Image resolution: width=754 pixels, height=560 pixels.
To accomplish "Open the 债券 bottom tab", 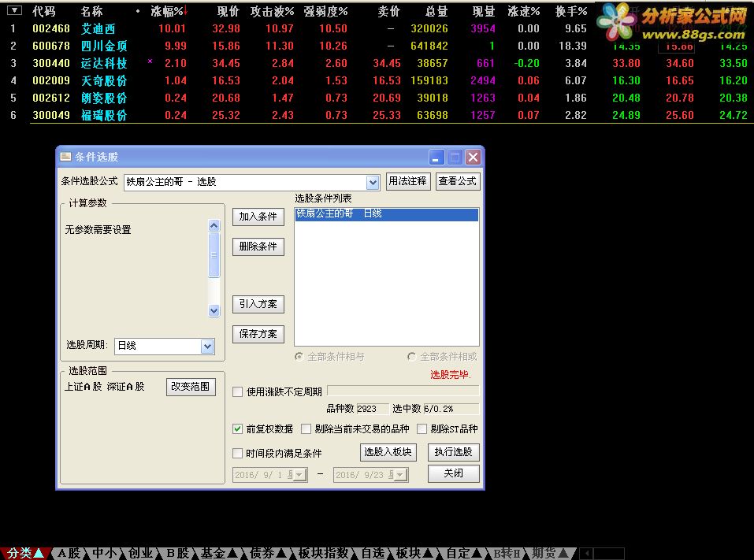I will tap(268, 553).
